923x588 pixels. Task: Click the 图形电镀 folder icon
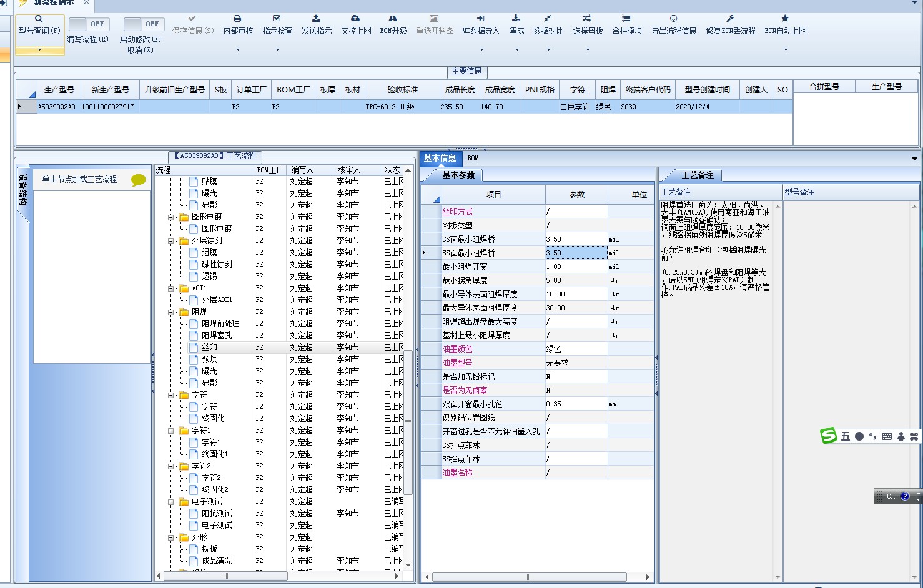coord(184,217)
